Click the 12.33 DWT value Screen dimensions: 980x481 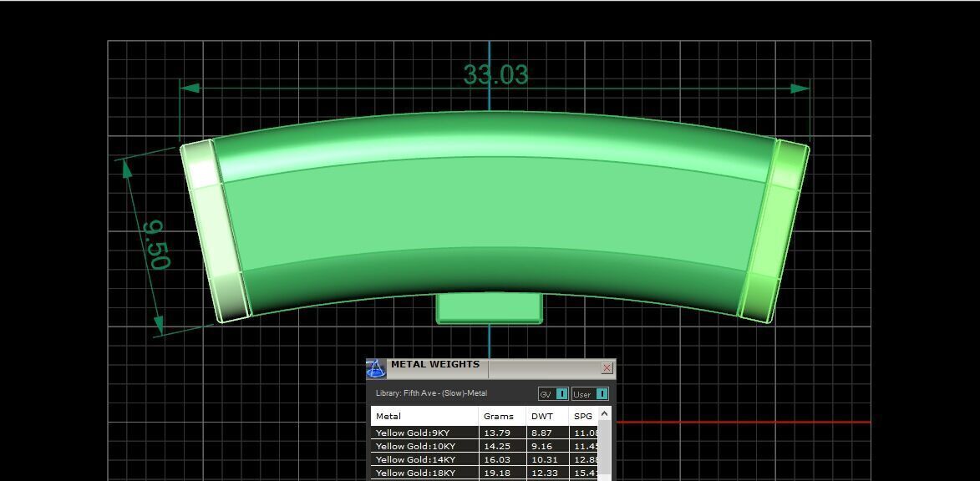point(544,473)
